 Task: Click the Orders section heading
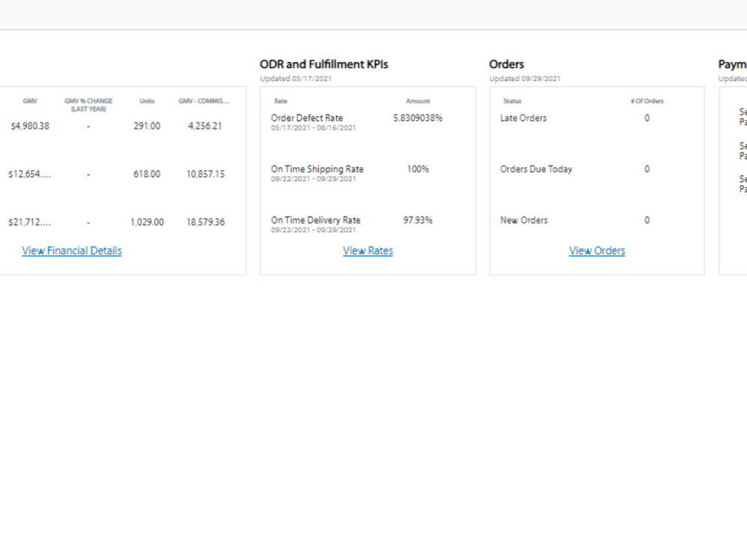(x=506, y=64)
